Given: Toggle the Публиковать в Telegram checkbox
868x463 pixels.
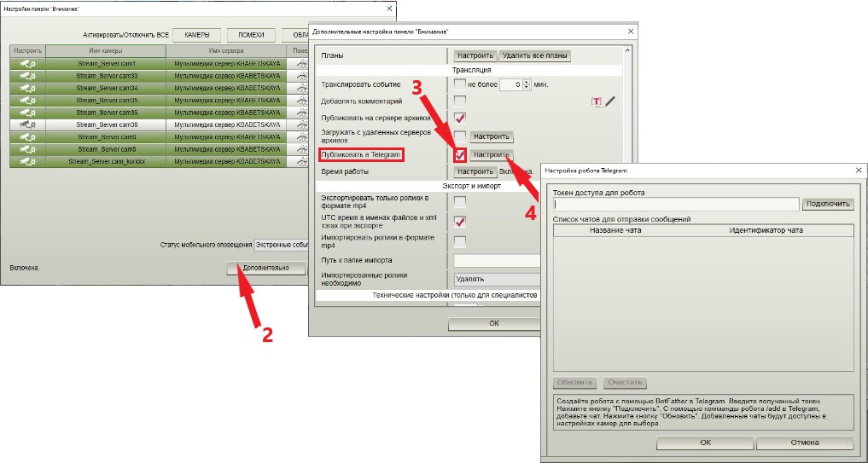Looking at the screenshot, I should tap(459, 155).
